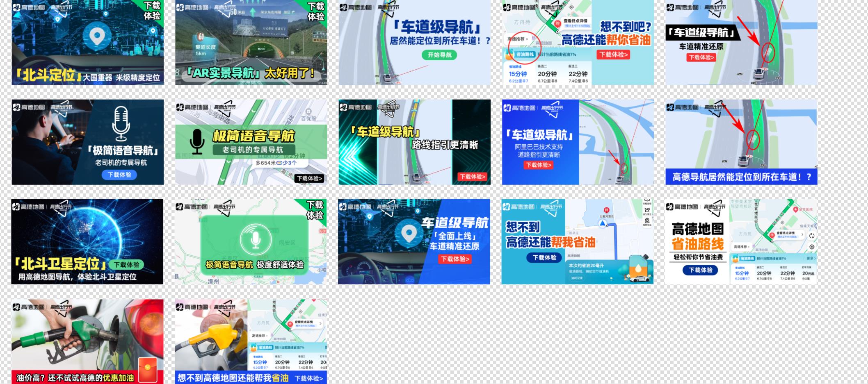
Task: Click black 下载体验 tag on green 极简语音导航 banner
Action: tap(310, 178)
